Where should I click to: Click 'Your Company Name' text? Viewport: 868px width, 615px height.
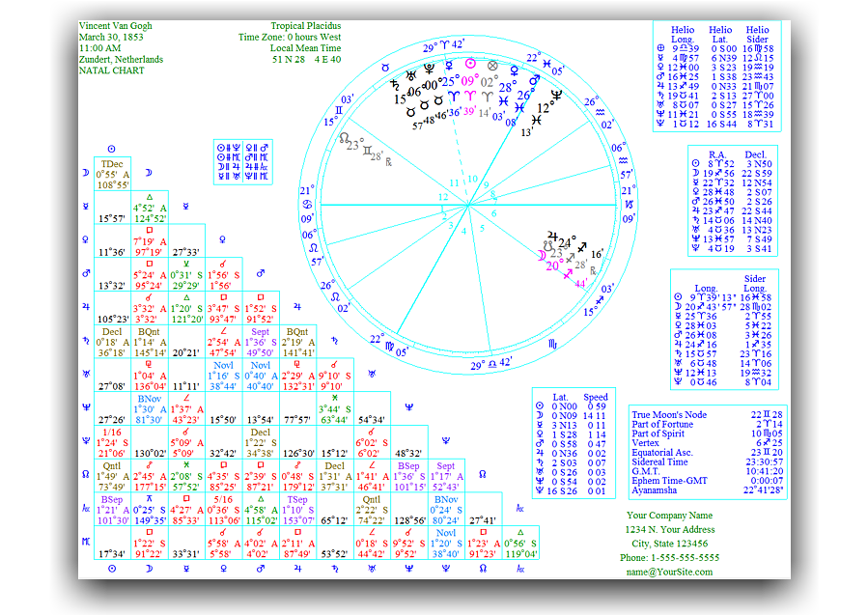[x=669, y=516]
